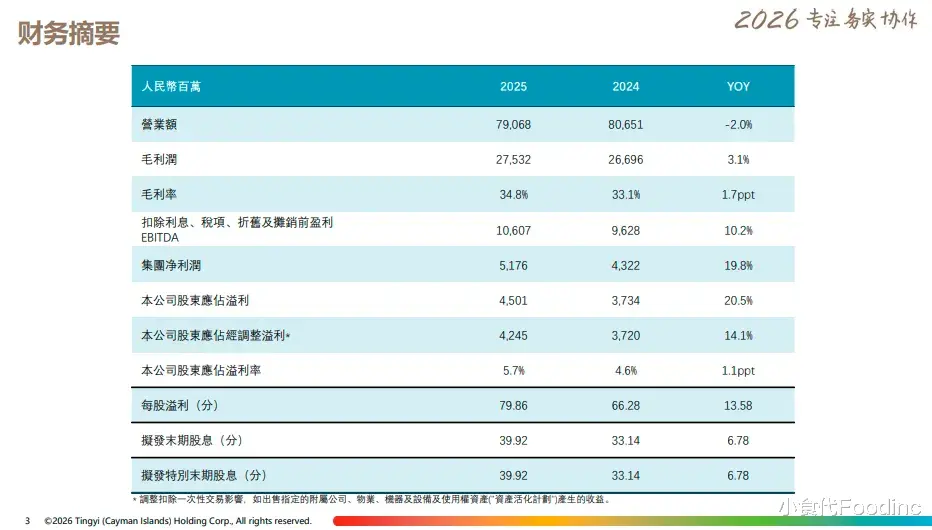Click the YOY column header
The width and height of the screenshot is (932, 530).
coord(738,87)
